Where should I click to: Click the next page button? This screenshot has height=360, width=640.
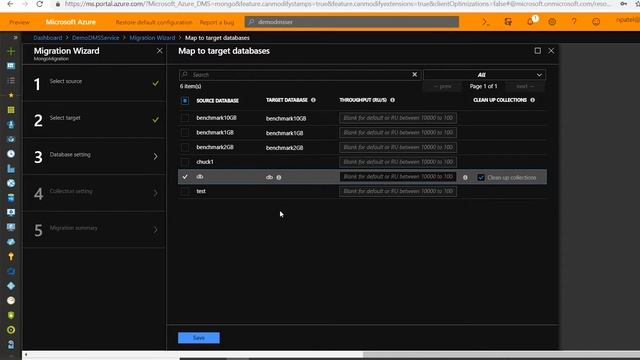pos(525,86)
